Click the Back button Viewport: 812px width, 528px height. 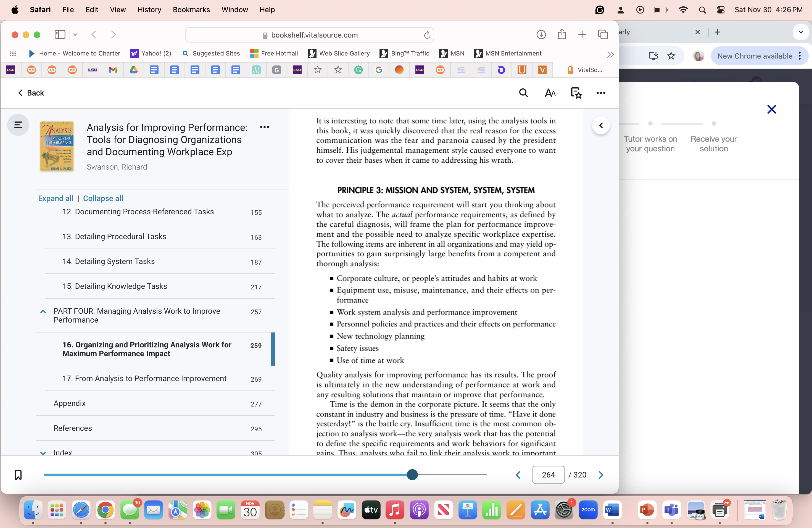31,93
